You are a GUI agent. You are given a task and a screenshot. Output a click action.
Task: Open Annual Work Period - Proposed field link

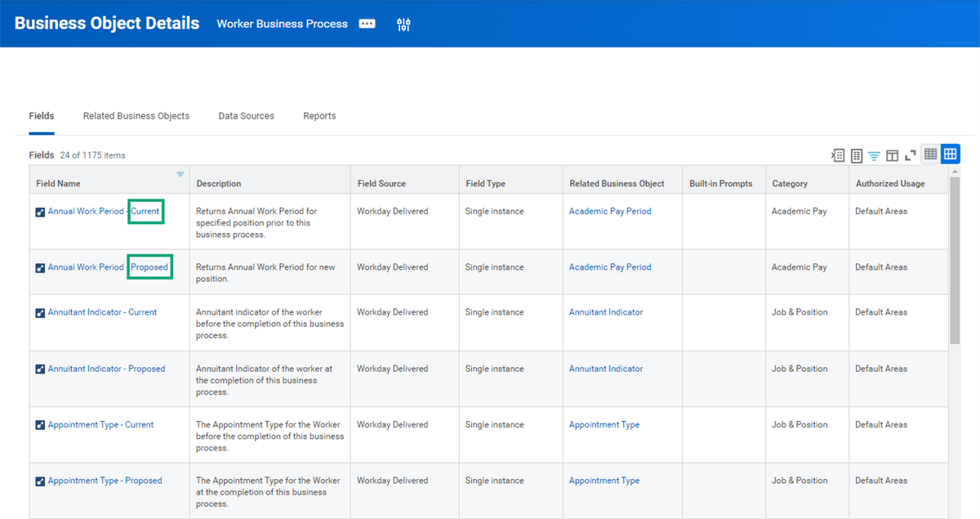pos(108,267)
